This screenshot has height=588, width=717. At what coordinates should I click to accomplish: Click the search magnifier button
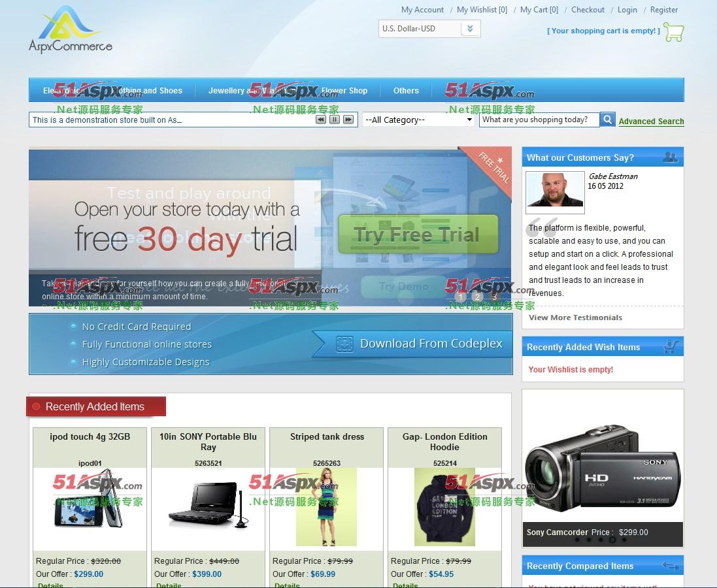607,120
